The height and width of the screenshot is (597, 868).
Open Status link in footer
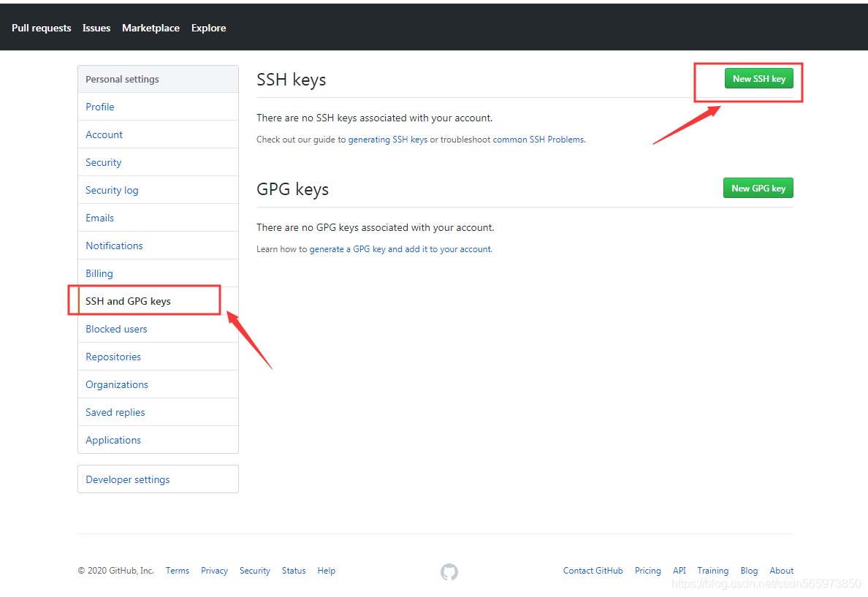point(294,571)
